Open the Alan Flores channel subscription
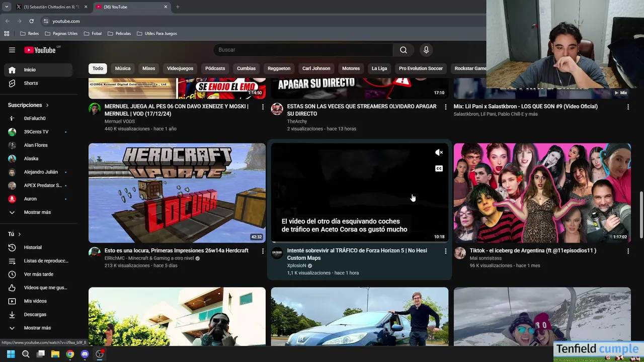This screenshot has width=644, height=362. tap(38, 145)
